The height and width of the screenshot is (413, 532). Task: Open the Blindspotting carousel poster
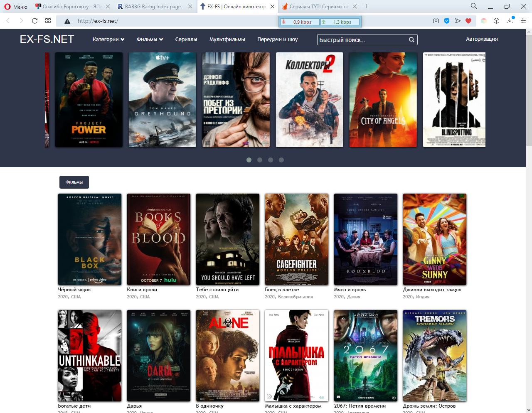click(454, 100)
